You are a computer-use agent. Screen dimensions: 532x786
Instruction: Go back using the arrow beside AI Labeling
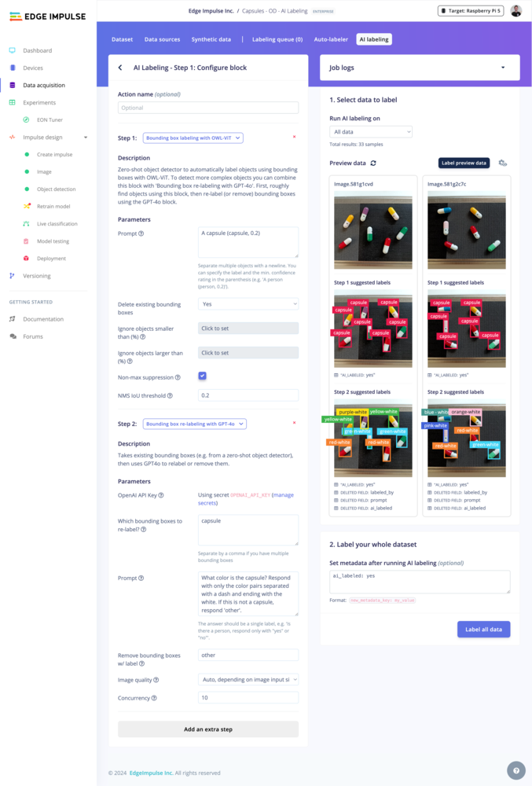click(120, 68)
